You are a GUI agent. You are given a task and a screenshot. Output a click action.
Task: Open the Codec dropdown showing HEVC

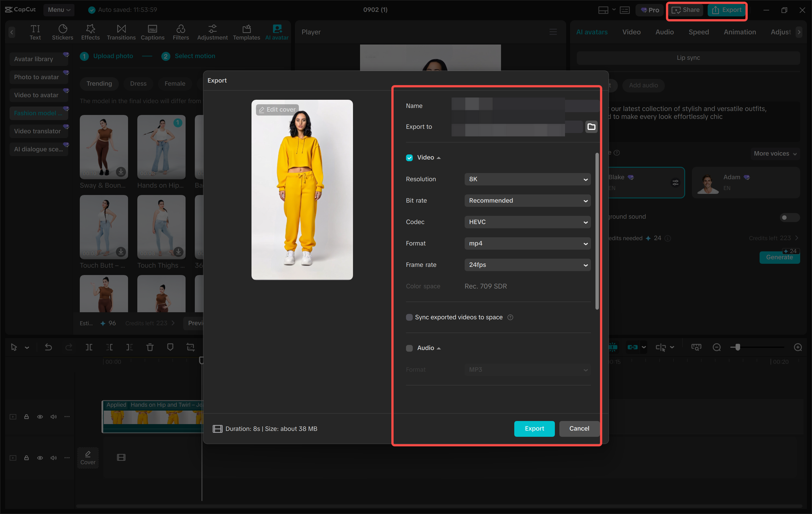pos(527,222)
